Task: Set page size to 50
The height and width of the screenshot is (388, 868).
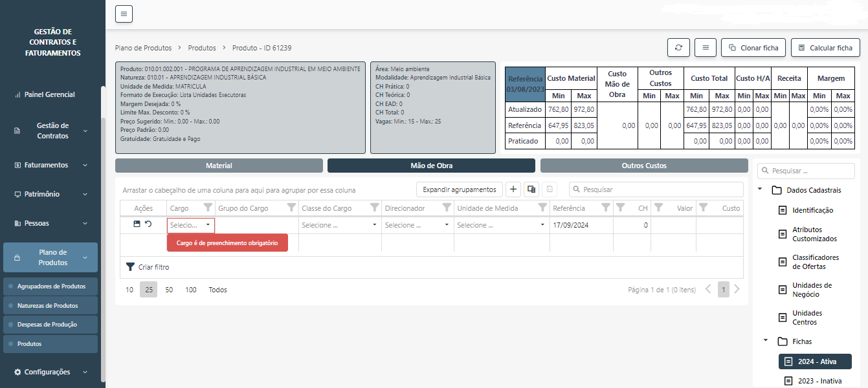Action: click(x=169, y=290)
